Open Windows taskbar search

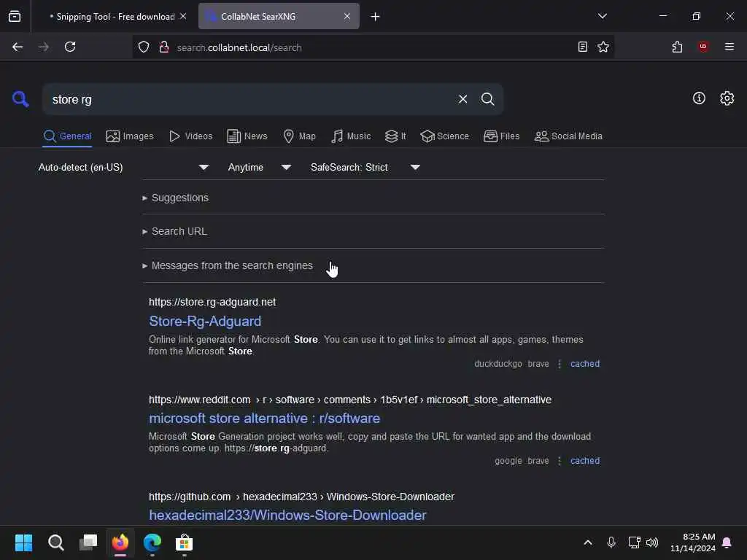[55, 542]
